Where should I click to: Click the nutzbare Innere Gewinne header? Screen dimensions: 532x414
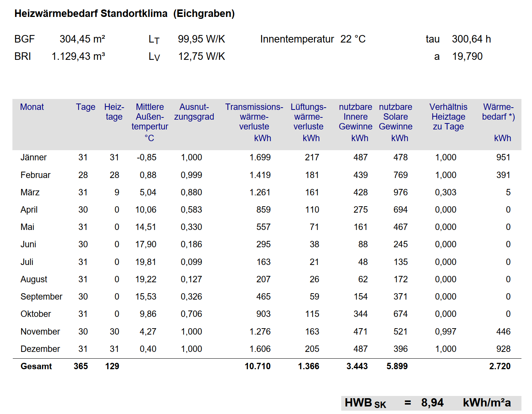click(x=356, y=122)
